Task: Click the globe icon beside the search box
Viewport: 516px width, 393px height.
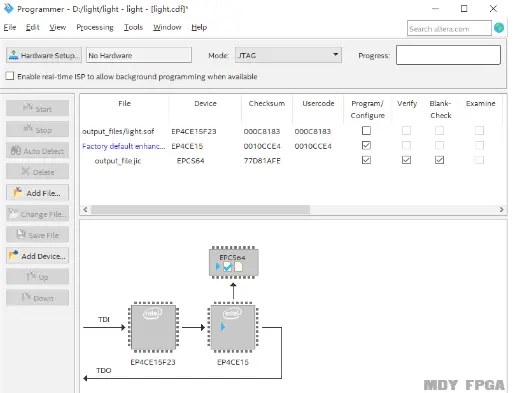Action: (x=499, y=28)
